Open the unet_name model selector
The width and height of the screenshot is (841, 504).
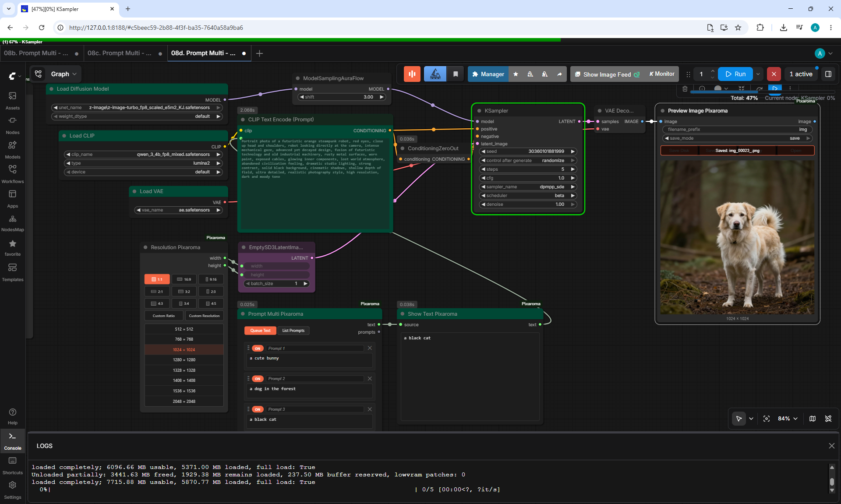(x=137, y=108)
